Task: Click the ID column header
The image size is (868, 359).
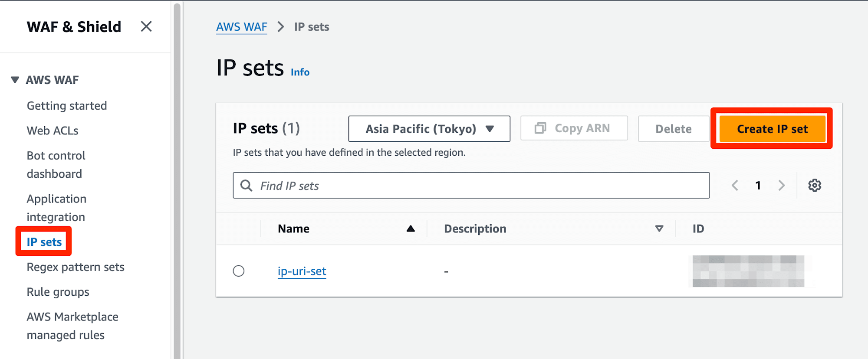Action: pyautogui.click(x=698, y=228)
